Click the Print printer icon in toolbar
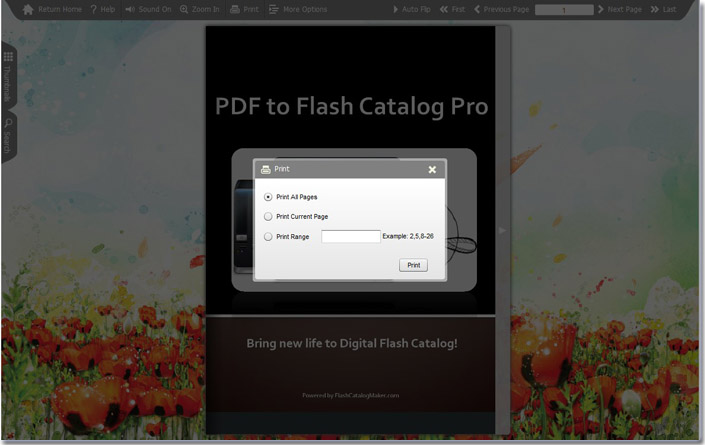 [235, 9]
